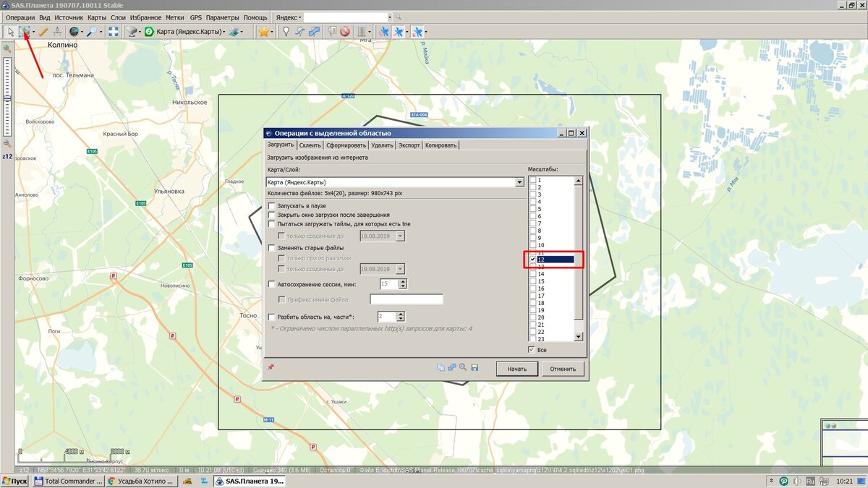Switch to the Экспорт tab
Viewport: 868px width, 488px height.
[409, 145]
